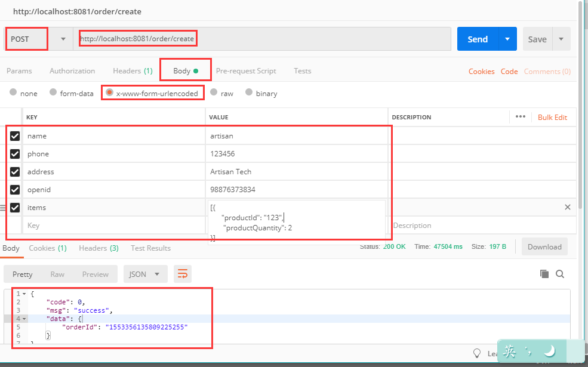Open the Authorization tab
The width and height of the screenshot is (588, 367).
coord(72,71)
